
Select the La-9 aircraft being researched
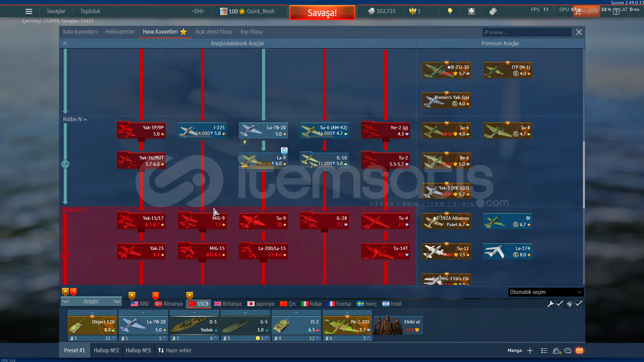(x=263, y=161)
